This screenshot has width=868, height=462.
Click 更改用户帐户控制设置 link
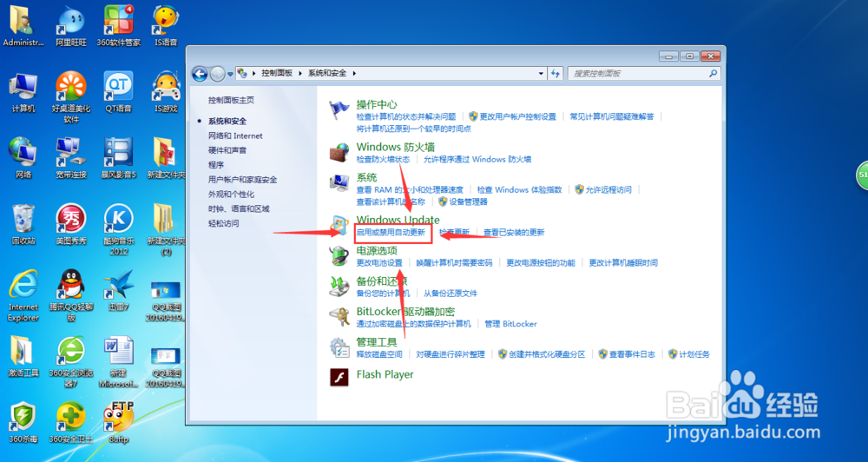click(517, 116)
